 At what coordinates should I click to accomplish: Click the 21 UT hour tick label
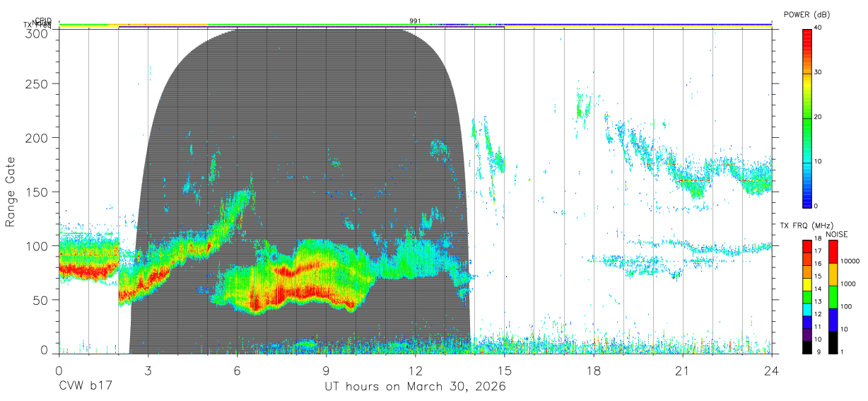(x=682, y=371)
